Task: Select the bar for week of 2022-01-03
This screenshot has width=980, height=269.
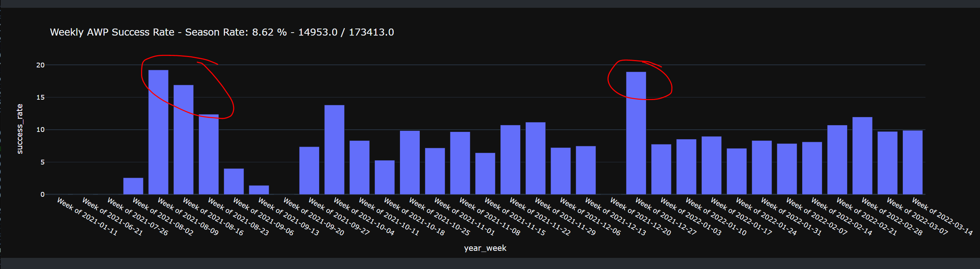Action: coord(661,169)
